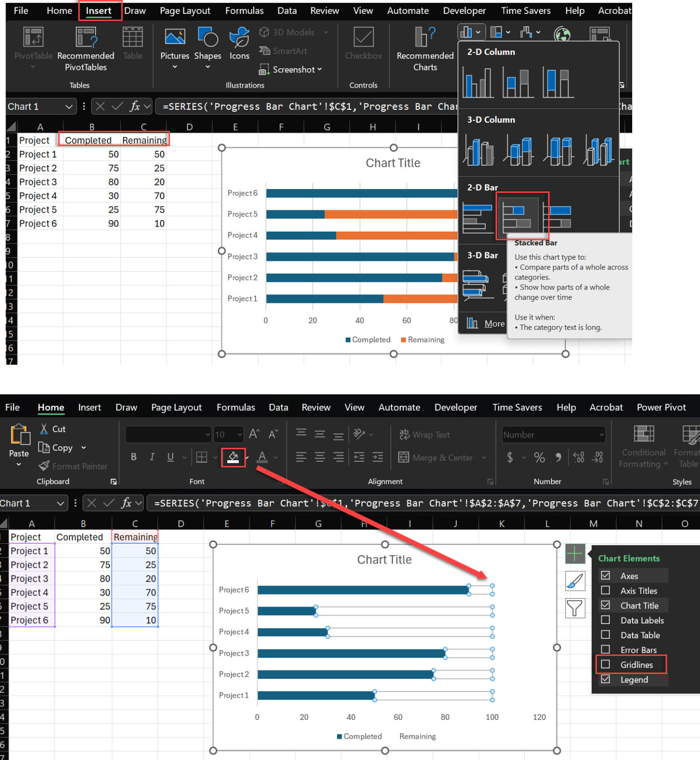Open the Chart 1 name box dropdown
This screenshot has width=700, height=760.
pos(68,106)
